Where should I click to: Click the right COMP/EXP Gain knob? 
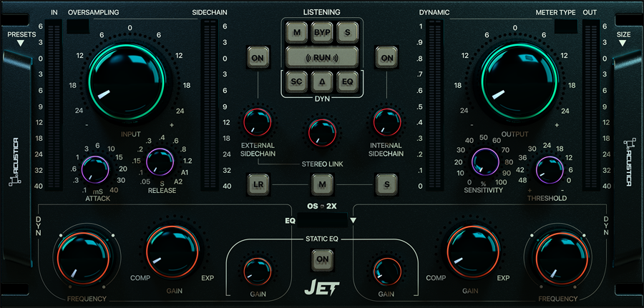(x=473, y=251)
